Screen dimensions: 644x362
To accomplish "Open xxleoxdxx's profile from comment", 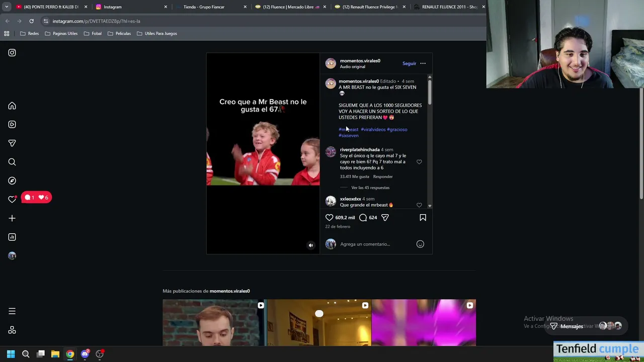I will pyautogui.click(x=350, y=199).
